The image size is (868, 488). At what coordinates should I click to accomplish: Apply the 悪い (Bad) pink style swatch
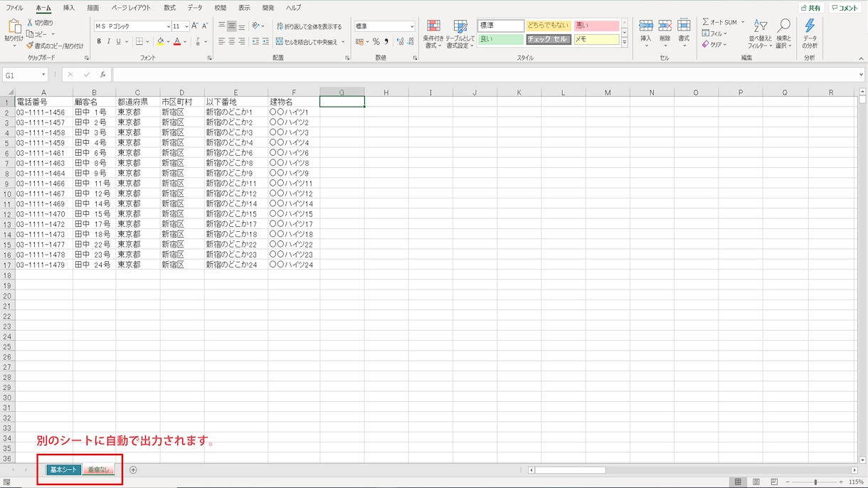click(596, 26)
